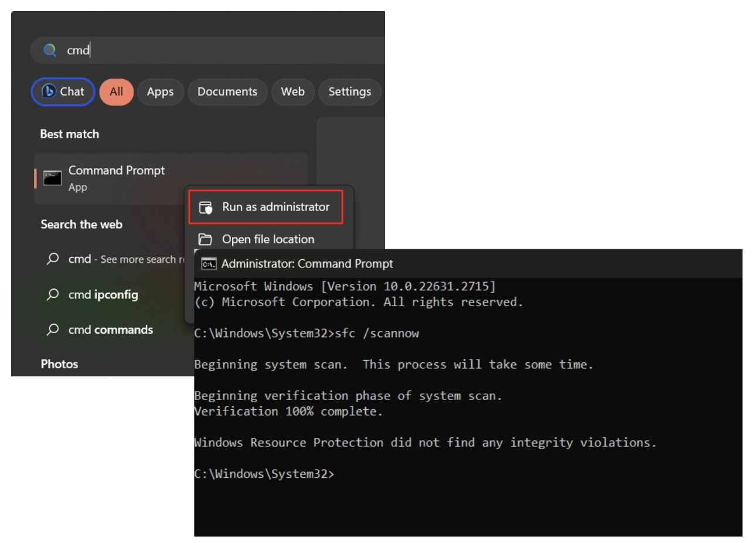
Task: Click the magnifier icon beside "cmd ipconfig"
Action: (x=52, y=294)
